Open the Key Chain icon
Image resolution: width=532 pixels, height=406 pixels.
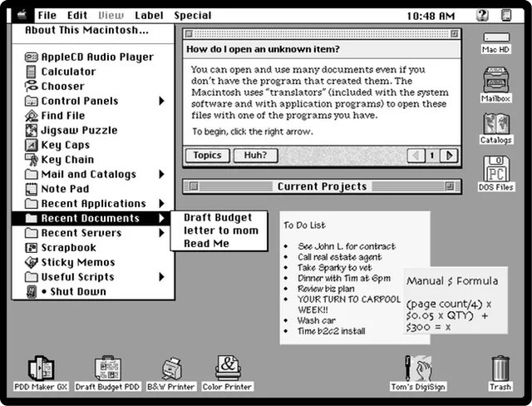[32, 160]
